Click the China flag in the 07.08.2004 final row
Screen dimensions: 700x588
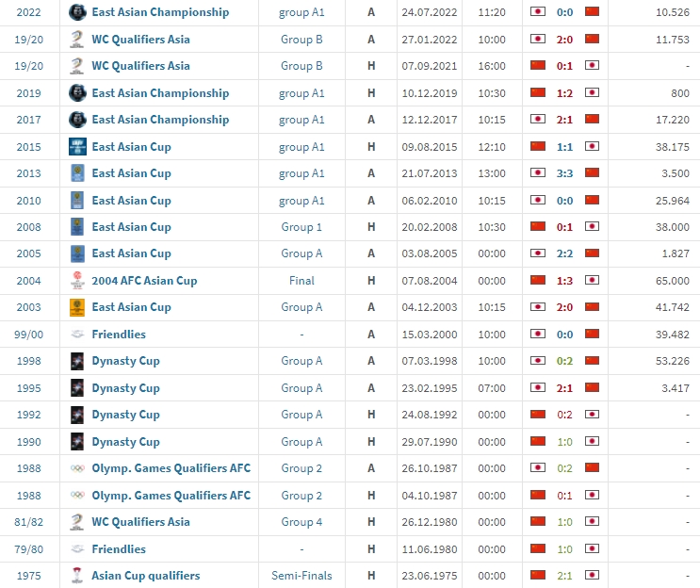point(538,281)
